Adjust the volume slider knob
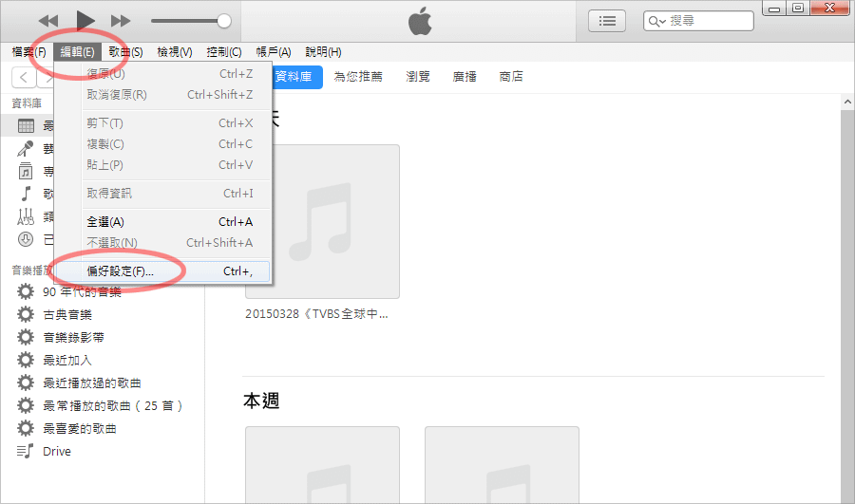Viewport: 855px width, 504px height. (224, 21)
